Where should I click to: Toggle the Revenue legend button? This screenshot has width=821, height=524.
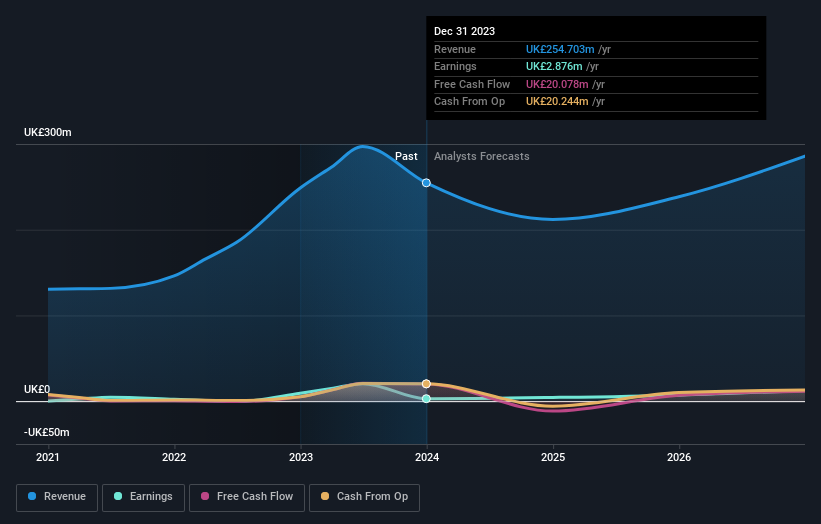coord(57,497)
